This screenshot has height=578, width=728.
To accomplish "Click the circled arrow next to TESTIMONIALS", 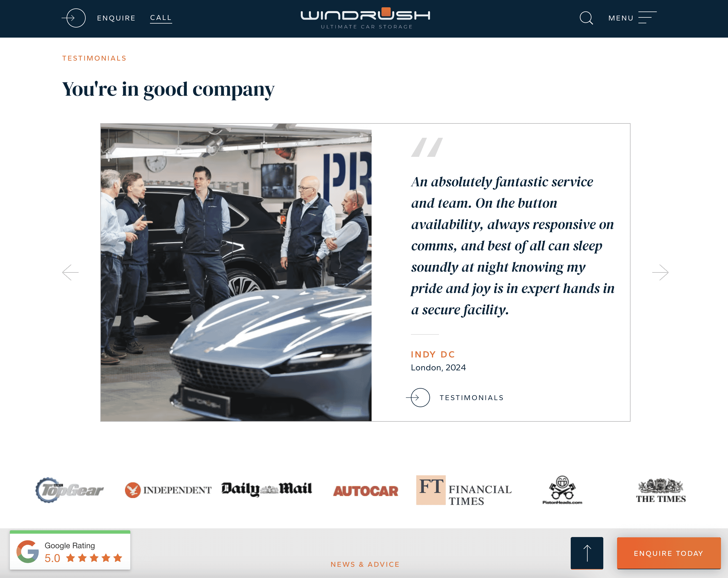I will pos(418,398).
